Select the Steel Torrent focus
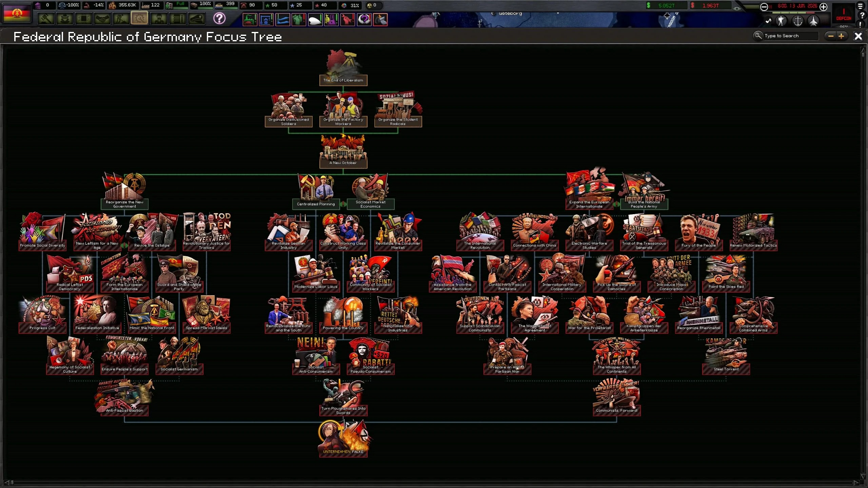Image resolution: width=868 pixels, height=488 pixels. coord(726,357)
